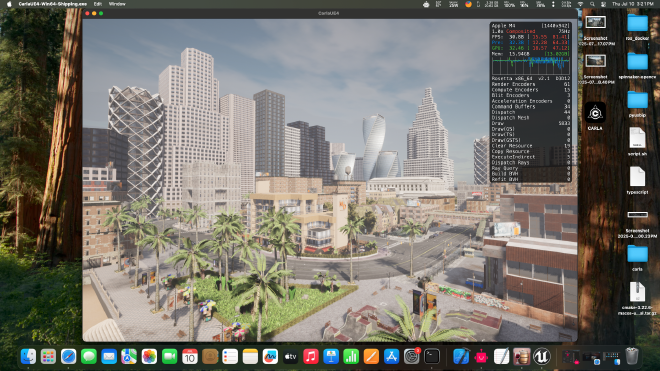
Task: Select the carla folder on the desktop
Action: 637,254
